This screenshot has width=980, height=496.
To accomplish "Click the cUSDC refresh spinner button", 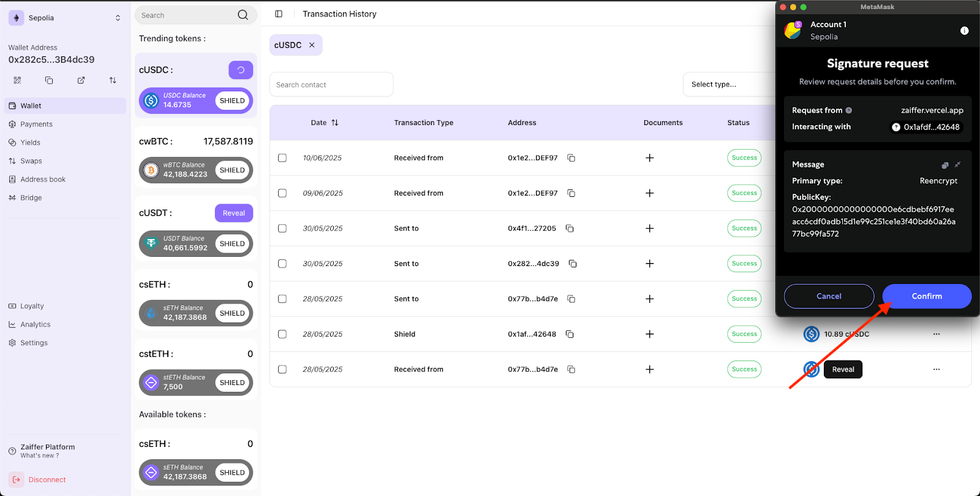I will click(x=241, y=70).
